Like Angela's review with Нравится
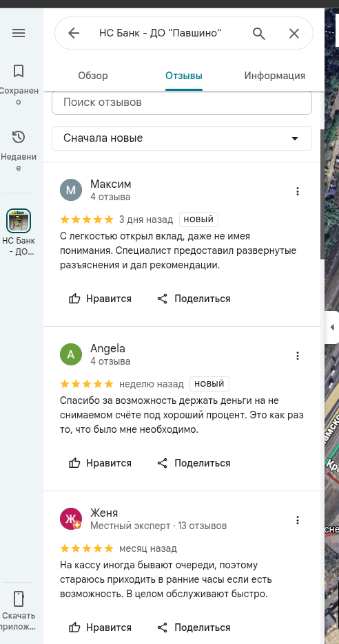This screenshot has width=339, height=644. (100, 463)
